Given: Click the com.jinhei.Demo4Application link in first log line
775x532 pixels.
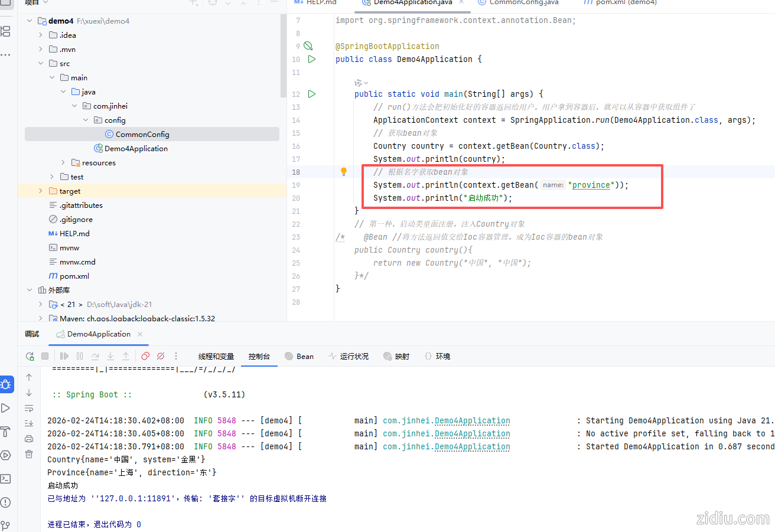Looking at the screenshot, I should pos(446,420).
